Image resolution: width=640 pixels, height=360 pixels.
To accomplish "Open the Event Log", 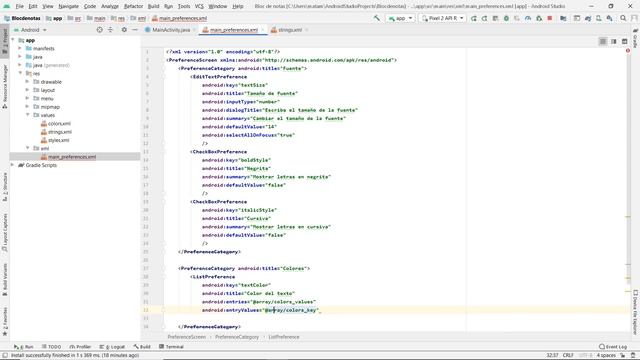I will 613,347.
